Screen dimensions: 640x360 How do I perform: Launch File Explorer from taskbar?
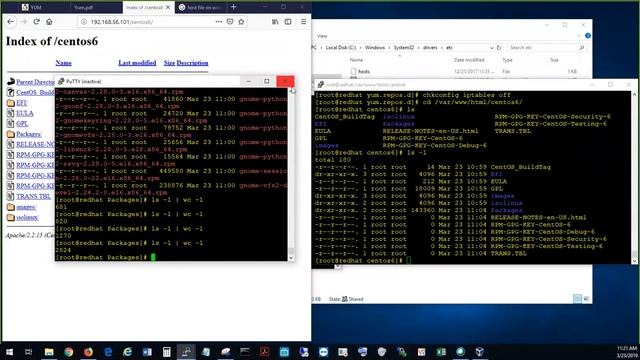49,351
